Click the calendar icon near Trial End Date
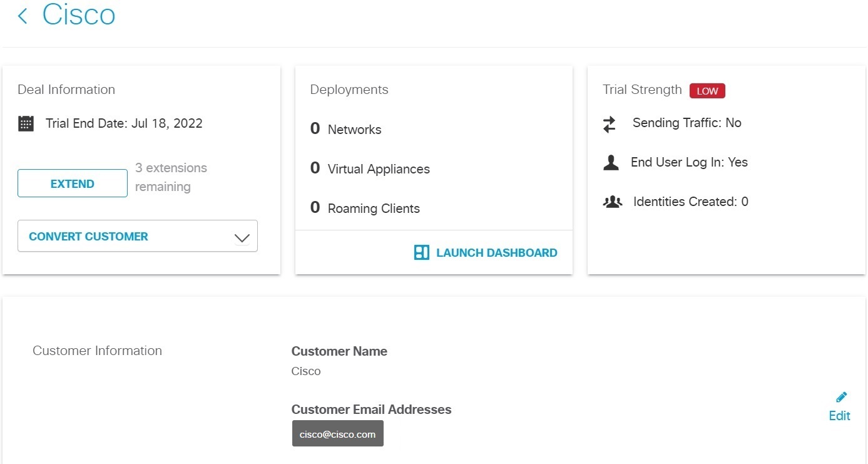 pyautogui.click(x=26, y=123)
